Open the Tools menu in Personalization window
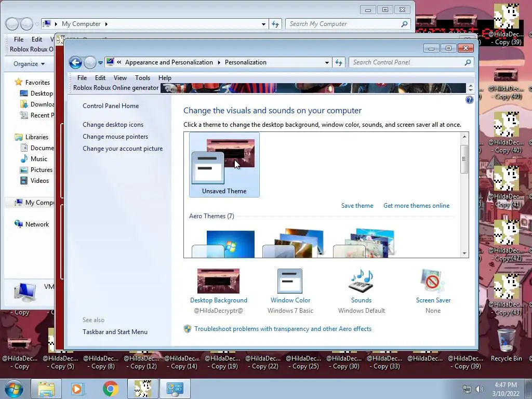532x399 pixels. tap(142, 78)
